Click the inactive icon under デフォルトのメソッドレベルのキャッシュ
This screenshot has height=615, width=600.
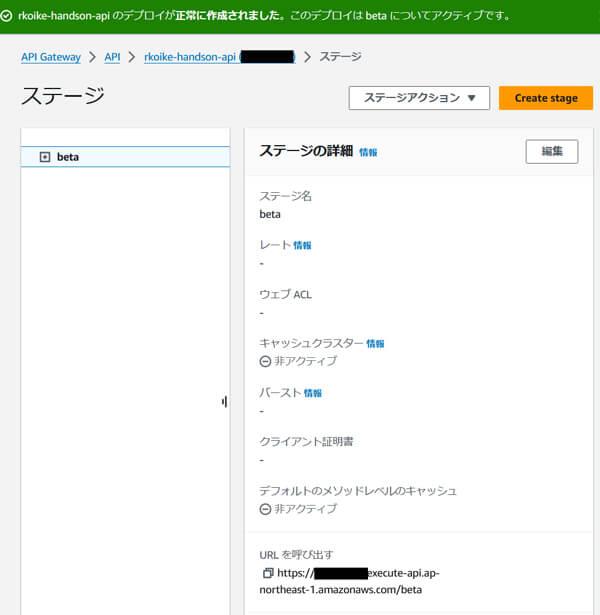[x=265, y=509]
